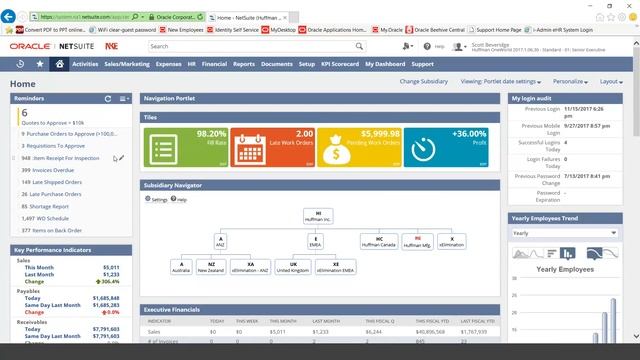Viewport: 640px width, 360px height.
Task: Click the ORACLE NETSUITE logo
Action: pos(52,46)
